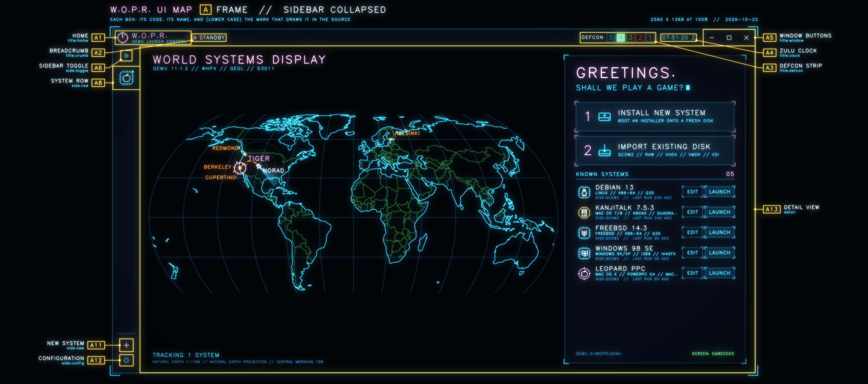Click the Import Existing Disk tray icon
868x384 pixels.
605,150
